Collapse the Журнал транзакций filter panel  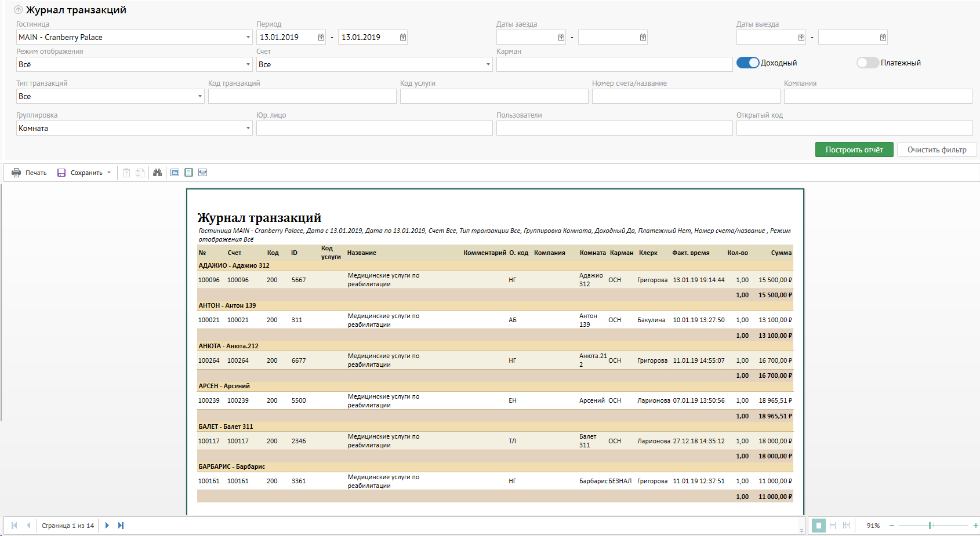(18, 10)
